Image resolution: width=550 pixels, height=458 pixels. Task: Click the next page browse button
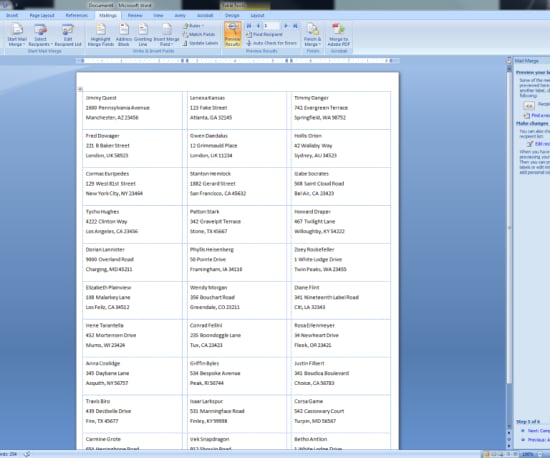click(x=509, y=446)
